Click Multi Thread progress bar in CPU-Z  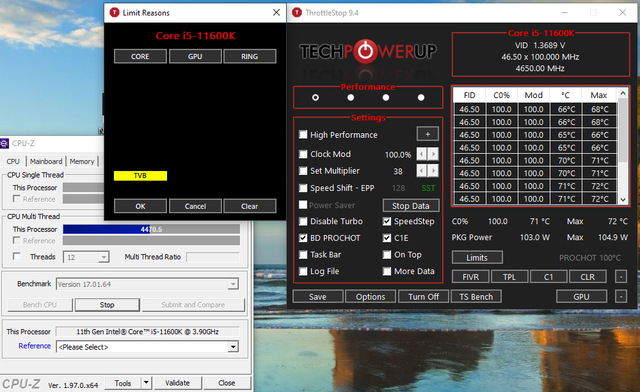151,229
